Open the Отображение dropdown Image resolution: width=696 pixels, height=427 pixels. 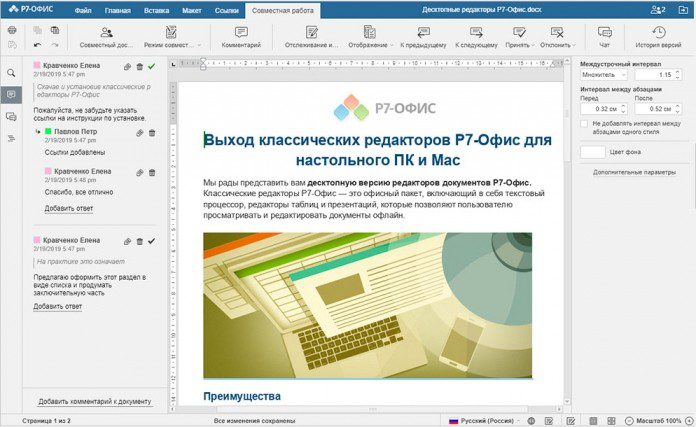coord(370,37)
